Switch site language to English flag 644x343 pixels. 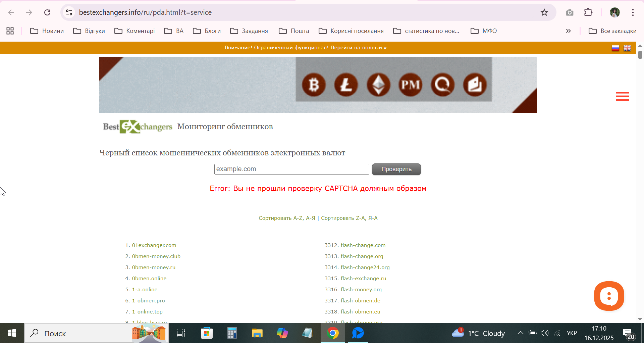[x=627, y=48]
